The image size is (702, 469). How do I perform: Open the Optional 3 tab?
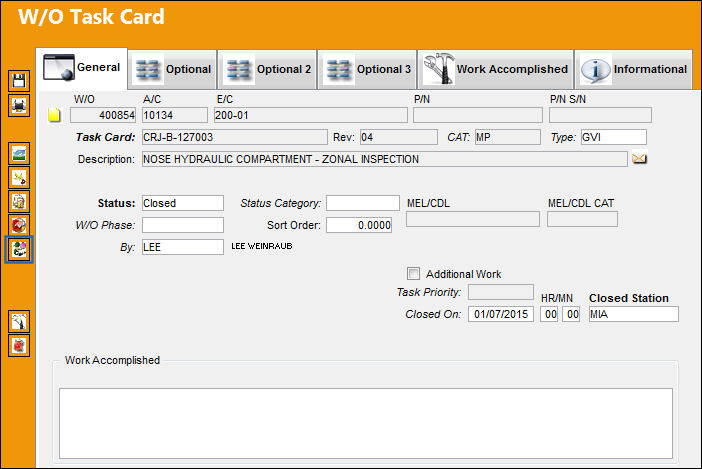point(367,69)
